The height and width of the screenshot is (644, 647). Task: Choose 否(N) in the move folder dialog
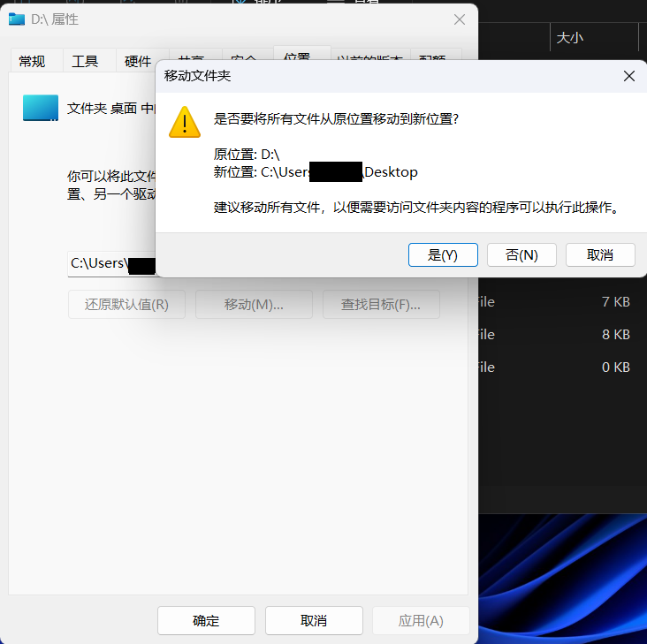pos(521,254)
